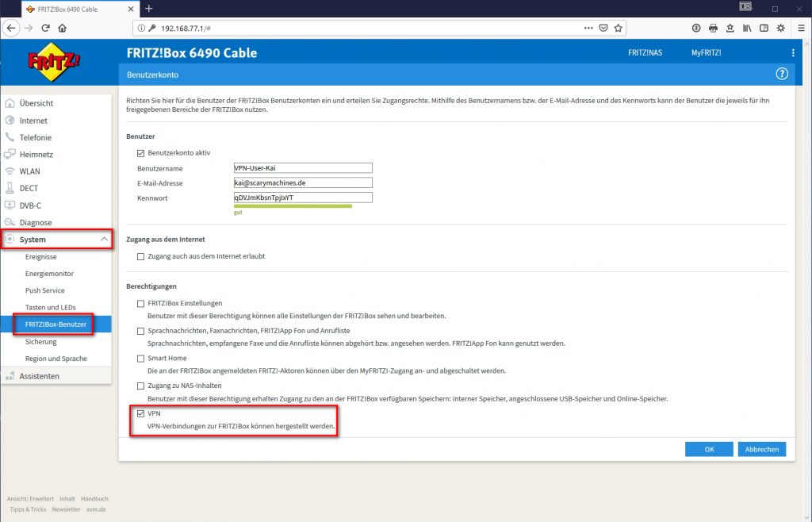The height and width of the screenshot is (522, 812).
Task: Open the FRITZ!Box three-dot menu
Action: point(791,52)
